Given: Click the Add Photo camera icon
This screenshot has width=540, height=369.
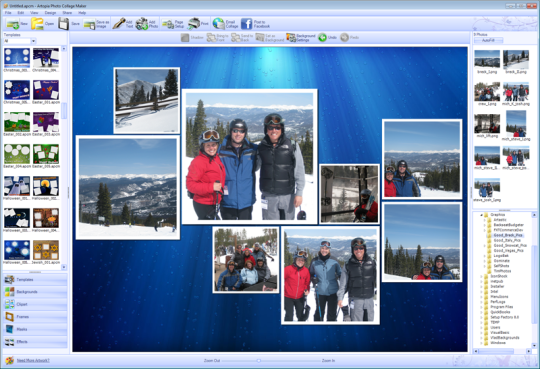Looking at the screenshot, I should pyautogui.click(x=142, y=24).
